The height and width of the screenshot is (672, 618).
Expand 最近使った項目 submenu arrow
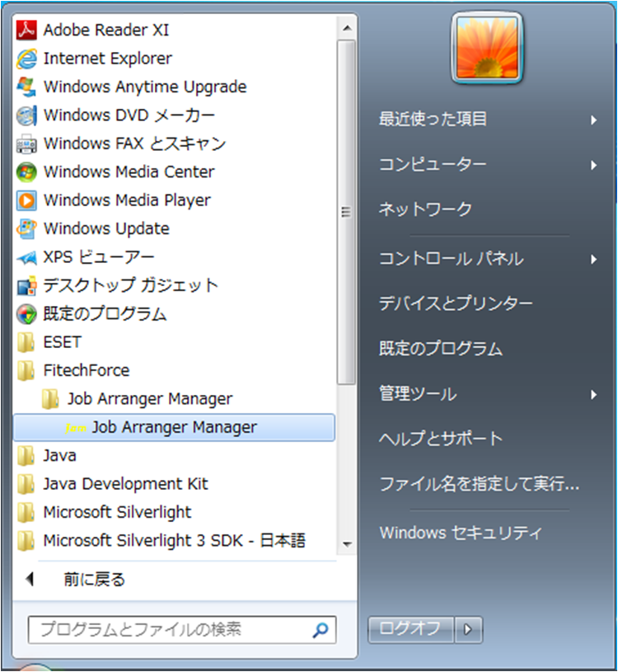tap(593, 120)
